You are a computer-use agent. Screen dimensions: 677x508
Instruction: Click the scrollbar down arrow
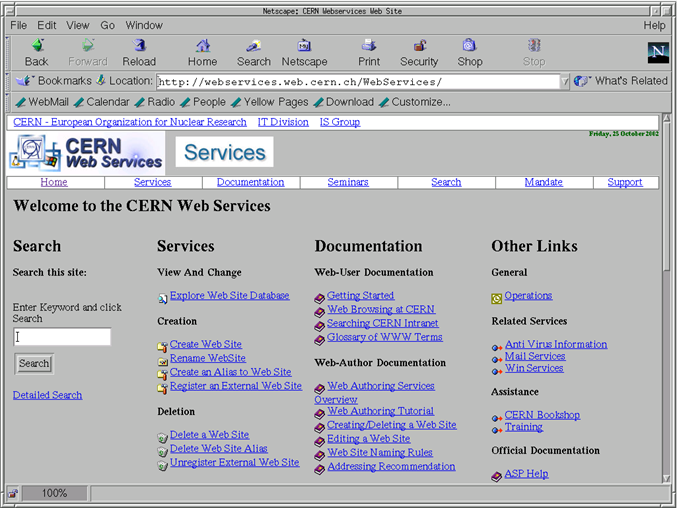pos(667,478)
